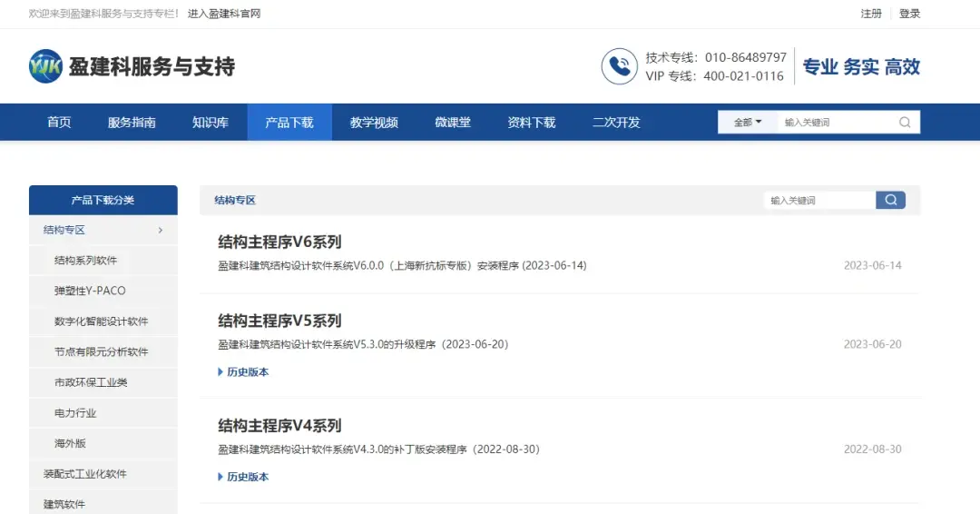Select the 产品下载 nav tab
Viewport: 980px width, 514px height.
coord(289,123)
